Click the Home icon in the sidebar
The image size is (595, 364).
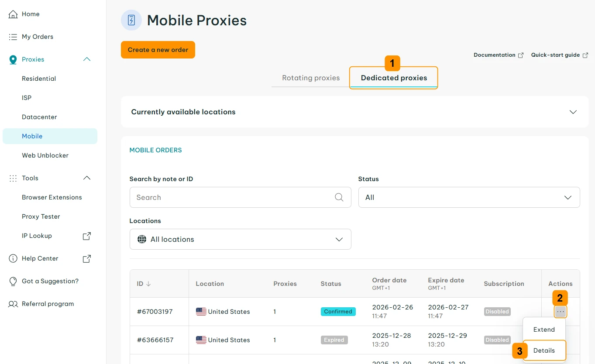[x=13, y=14]
